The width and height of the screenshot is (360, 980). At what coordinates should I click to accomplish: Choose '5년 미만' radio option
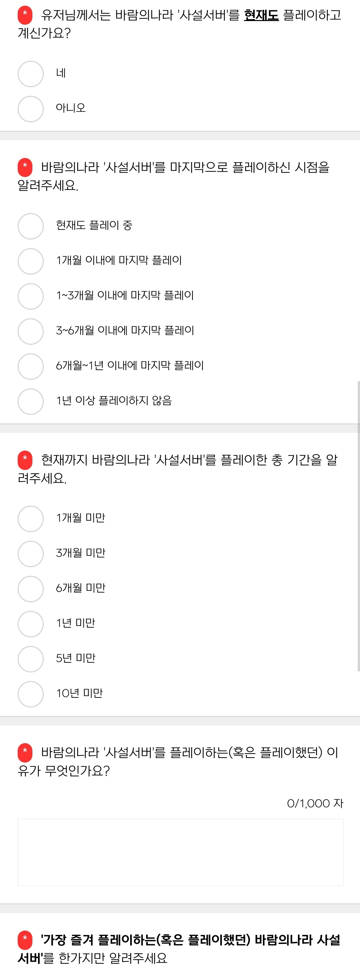point(31,659)
